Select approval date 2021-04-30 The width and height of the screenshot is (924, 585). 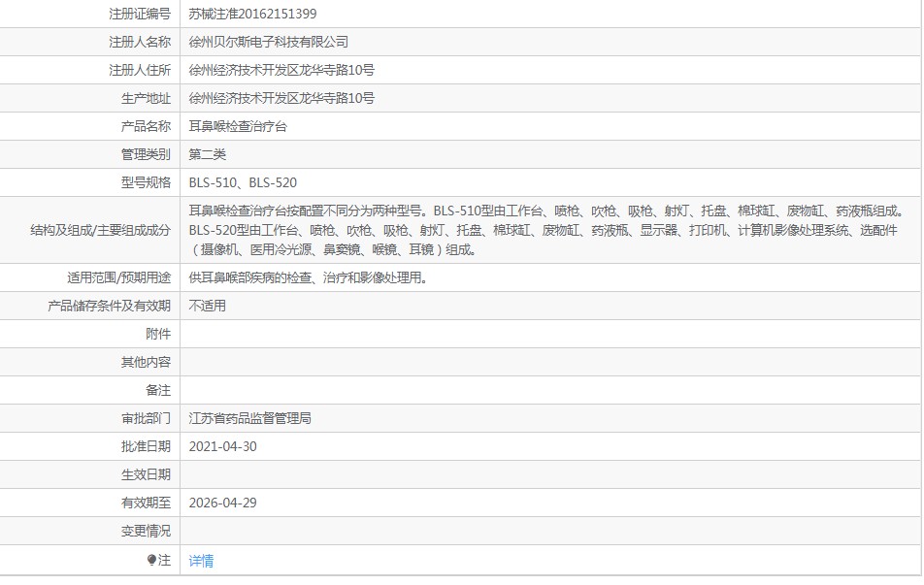click(x=223, y=446)
